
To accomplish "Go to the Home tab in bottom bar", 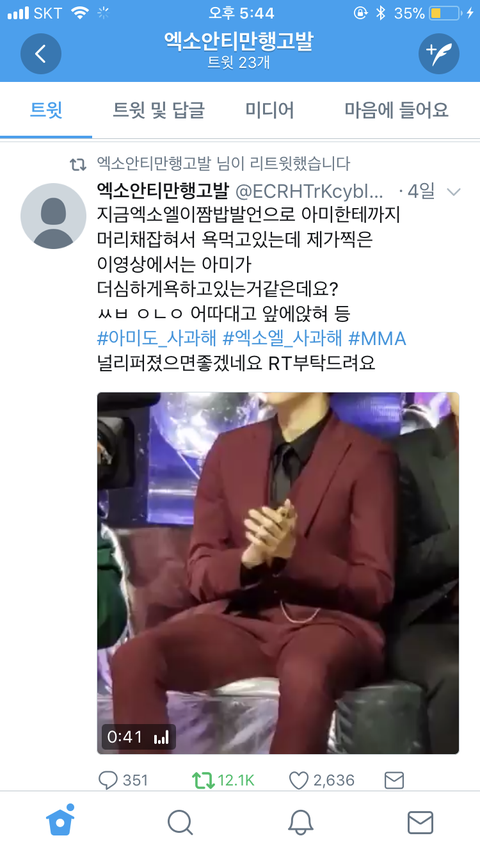I will [60, 820].
